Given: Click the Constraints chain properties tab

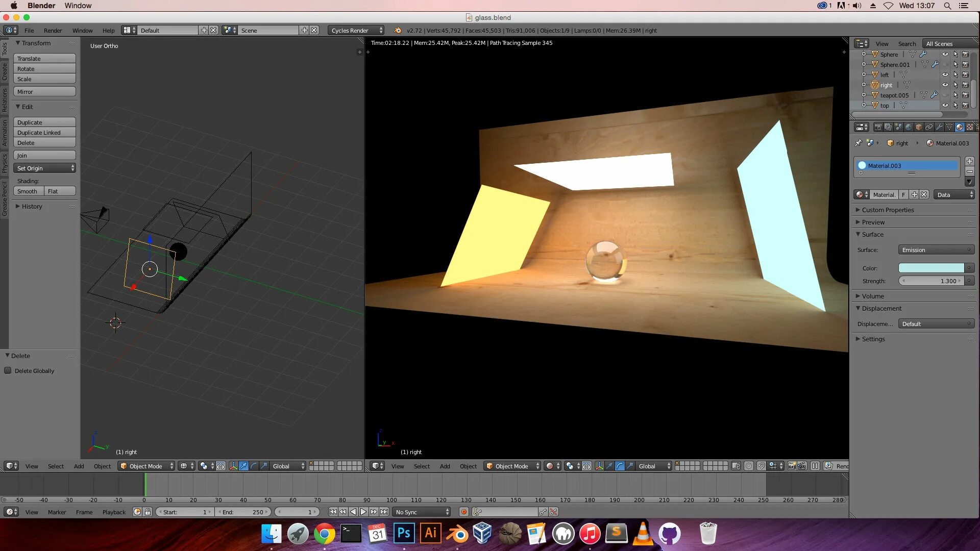Looking at the screenshot, I should point(929,127).
